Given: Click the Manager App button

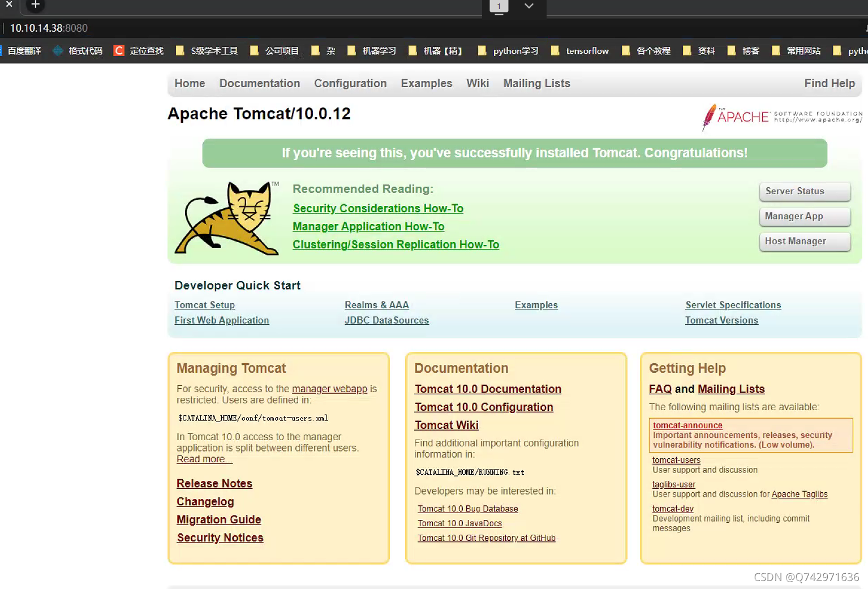Looking at the screenshot, I should [805, 216].
